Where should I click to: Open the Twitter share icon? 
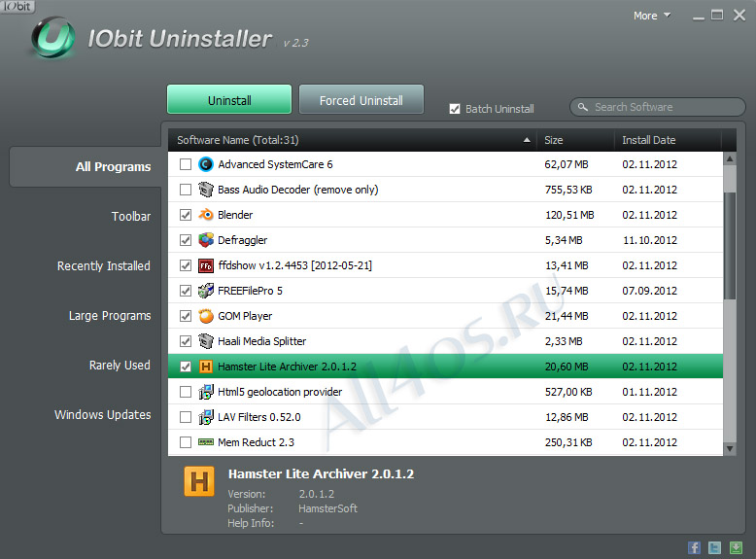point(715,547)
